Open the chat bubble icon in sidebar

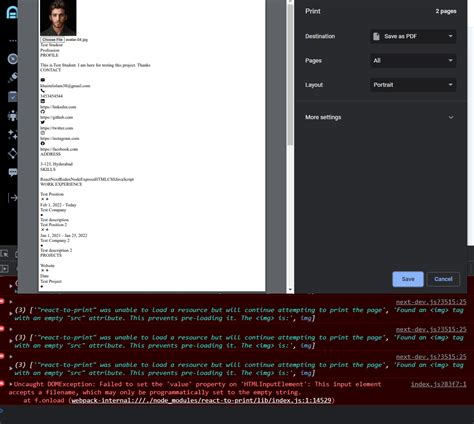click(13, 172)
